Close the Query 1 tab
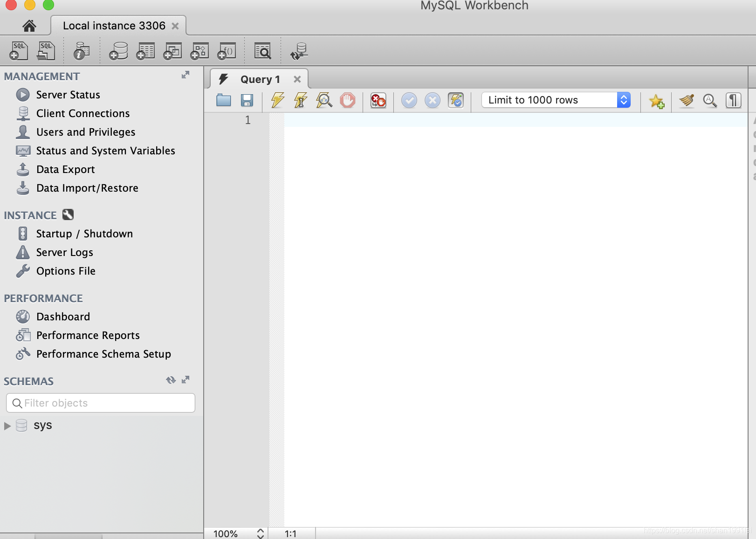 [297, 79]
